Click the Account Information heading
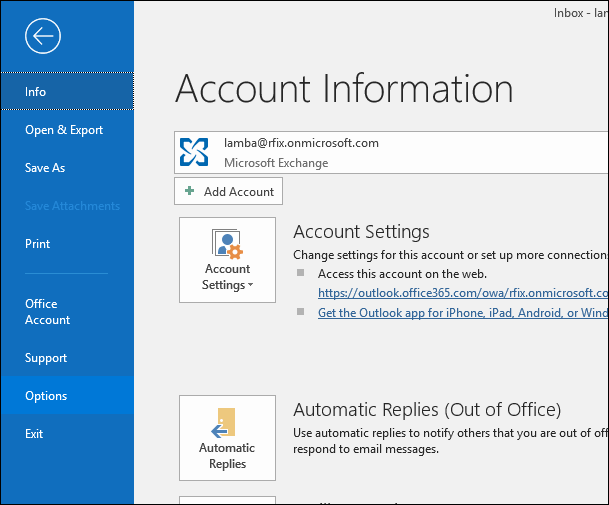The width and height of the screenshot is (609, 505). tap(344, 89)
